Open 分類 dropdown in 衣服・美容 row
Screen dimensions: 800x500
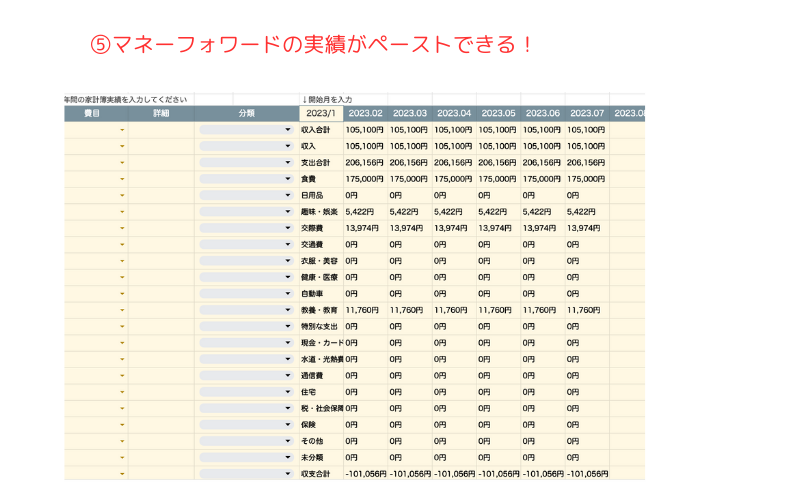coord(246,261)
